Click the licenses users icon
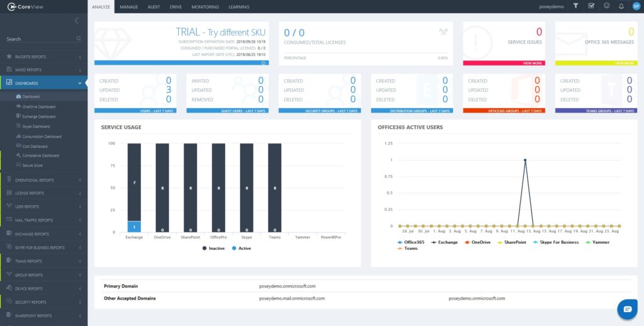The width and height of the screenshot is (644, 326). (x=443, y=32)
